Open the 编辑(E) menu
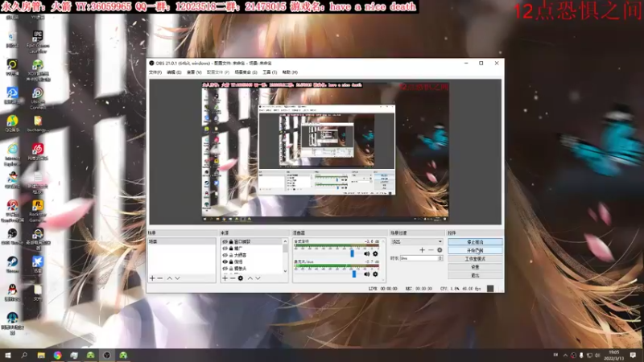Screen dimensions: 644x362 pos(174,72)
